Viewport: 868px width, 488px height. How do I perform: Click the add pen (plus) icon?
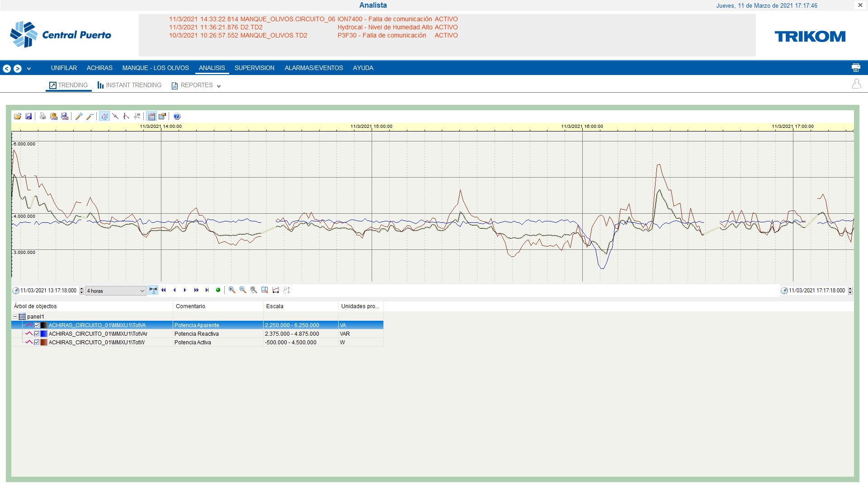(x=79, y=116)
